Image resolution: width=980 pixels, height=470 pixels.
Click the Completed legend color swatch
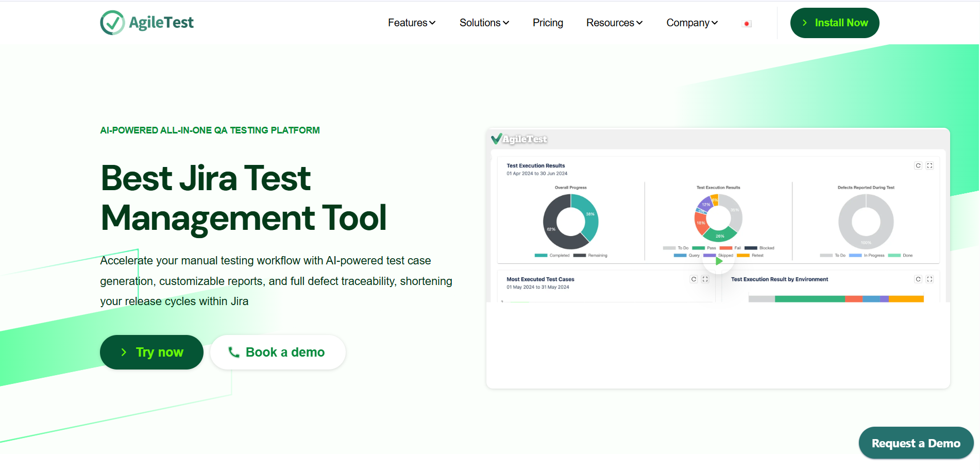tap(541, 256)
